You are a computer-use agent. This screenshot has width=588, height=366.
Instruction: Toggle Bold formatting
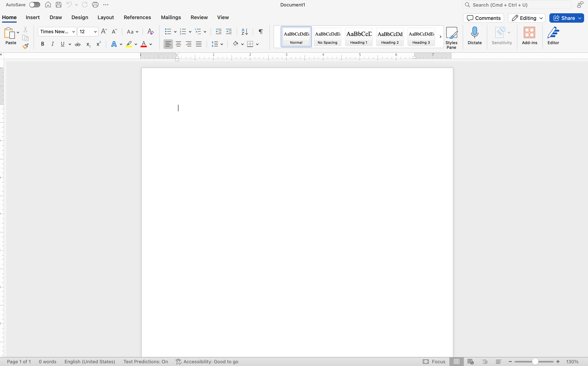click(x=43, y=44)
